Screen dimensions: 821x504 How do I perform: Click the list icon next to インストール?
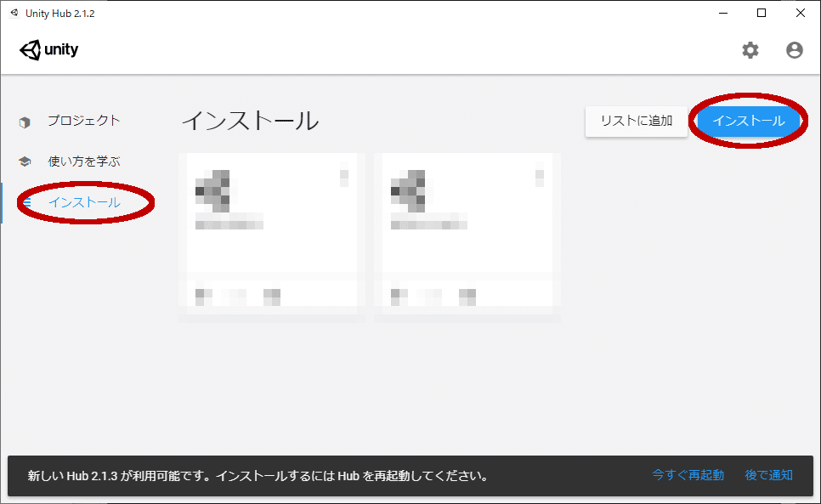[28, 202]
